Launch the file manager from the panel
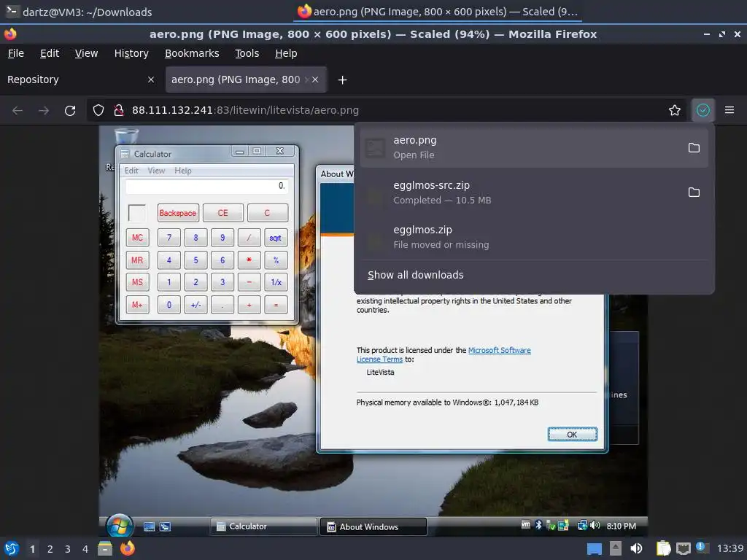The width and height of the screenshot is (747, 560). 105,549
